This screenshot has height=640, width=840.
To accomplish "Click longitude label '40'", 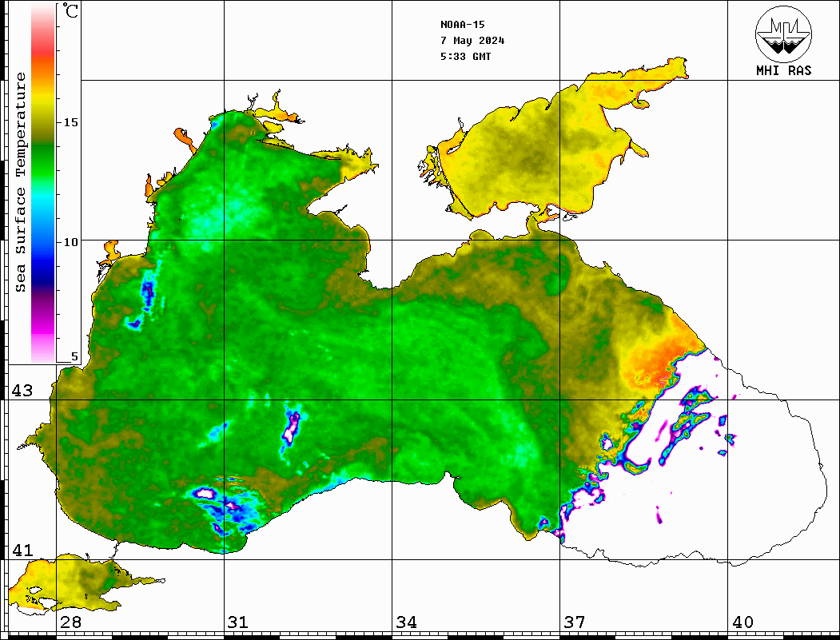I will click(x=742, y=622).
